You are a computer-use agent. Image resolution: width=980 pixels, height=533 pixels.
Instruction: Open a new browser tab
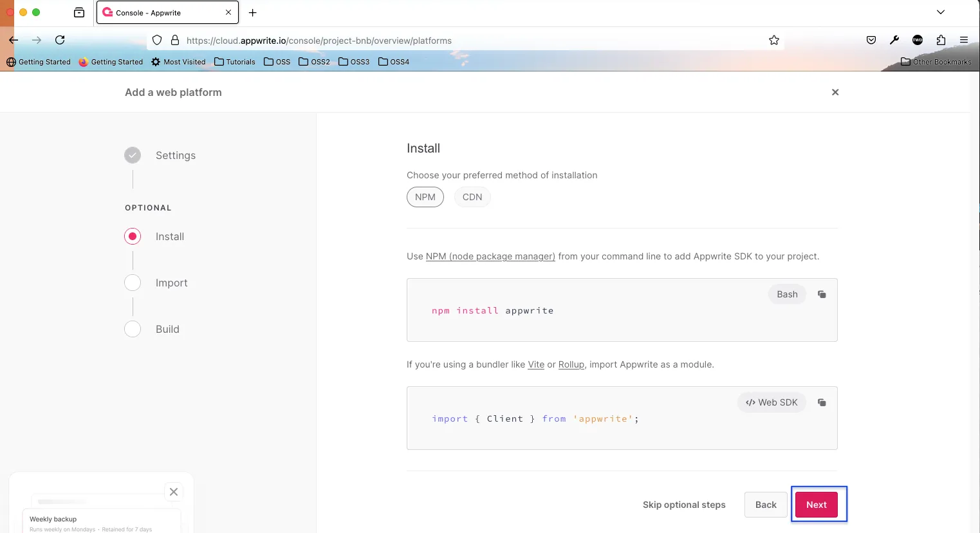click(253, 12)
